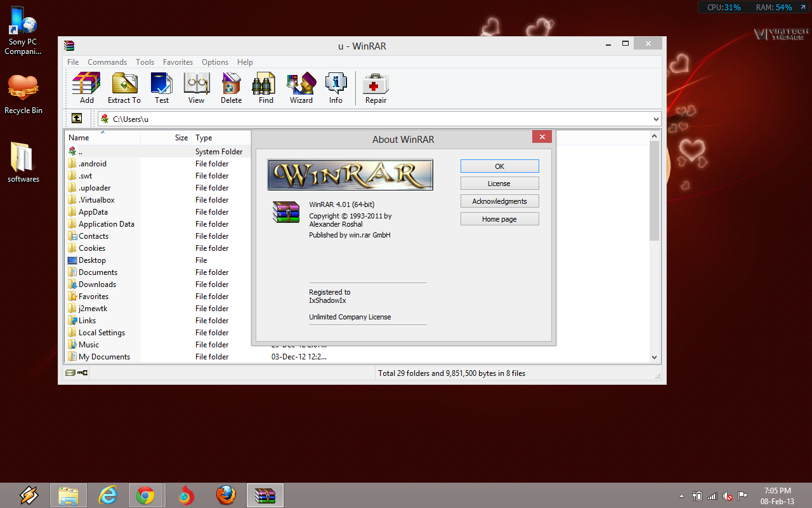The width and height of the screenshot is (812, 508).
Task: Open the Options menu
Action: pos(215,62)
